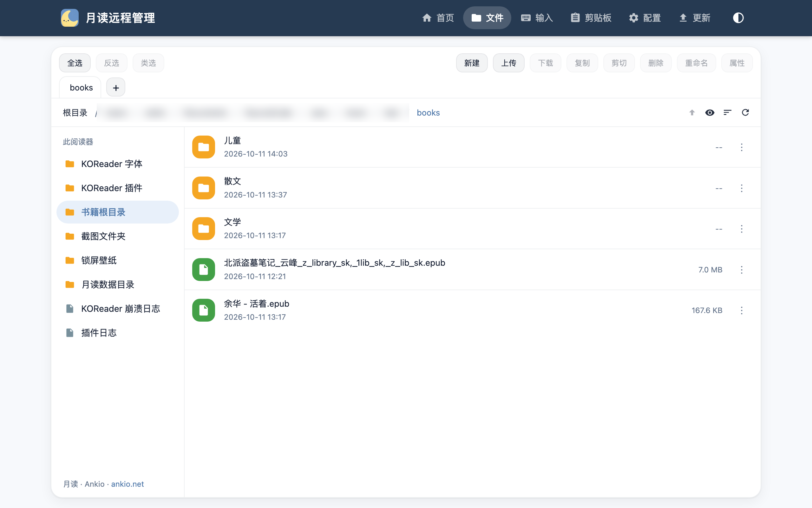The width and height of the screenshot is (812, 508).
Task: Toggle hidden files eye icon
Action: (710, 112)
